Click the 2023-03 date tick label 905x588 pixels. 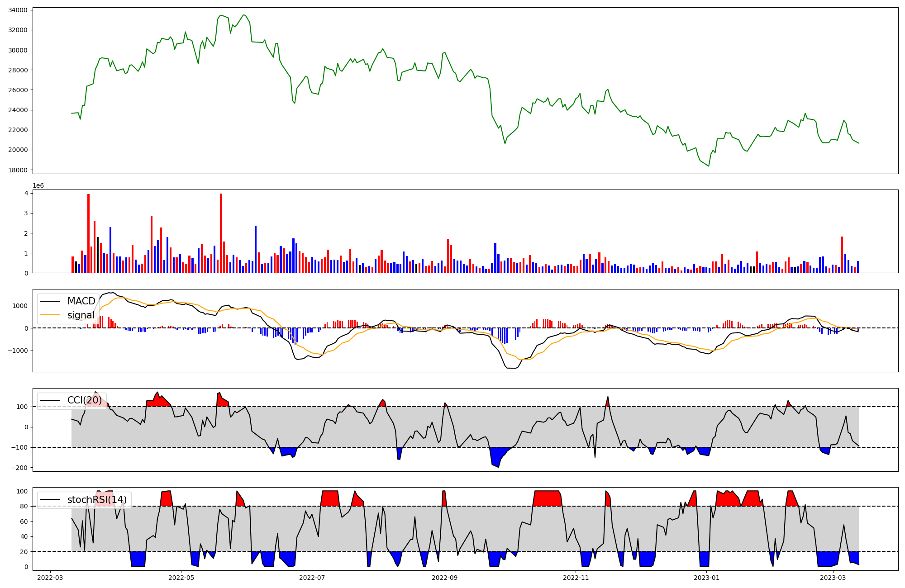point(833,578)
